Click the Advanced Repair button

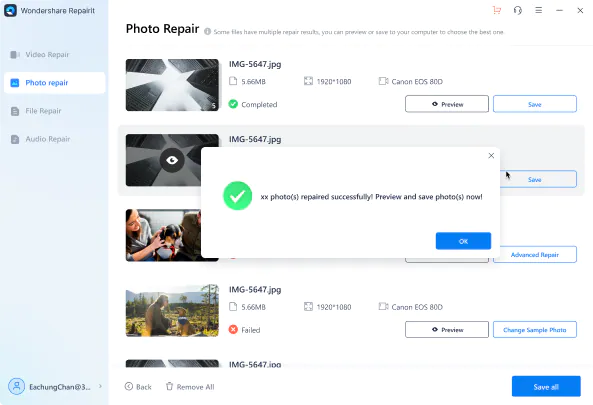coord(535,254)
